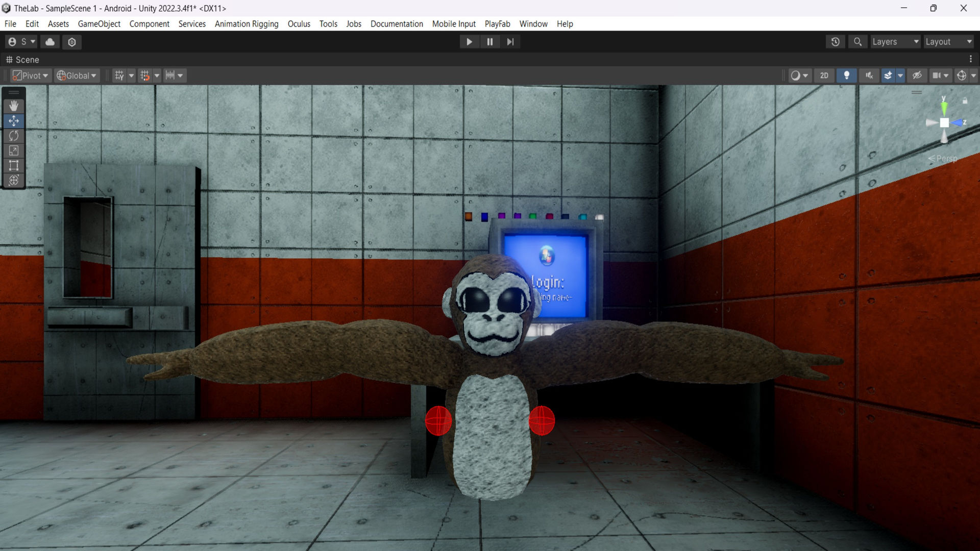Viewport: 980px width, 551px height.
Task: Select the Rect transform tool
Action: 14,165
